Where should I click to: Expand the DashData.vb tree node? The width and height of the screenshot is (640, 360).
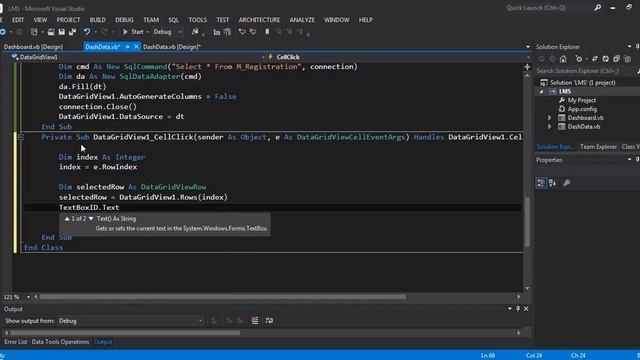(x=549, y=127)
